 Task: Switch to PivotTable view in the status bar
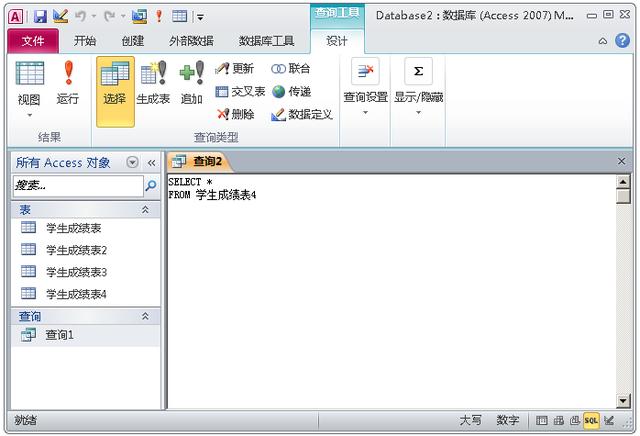point(558,420)
